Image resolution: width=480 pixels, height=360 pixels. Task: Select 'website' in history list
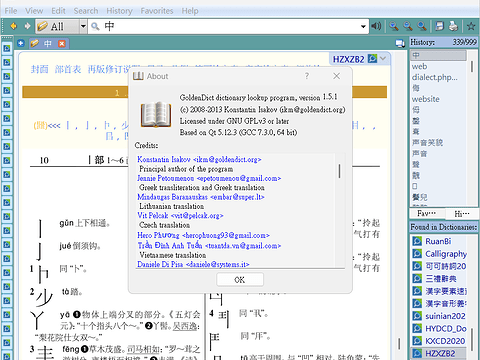425,99
